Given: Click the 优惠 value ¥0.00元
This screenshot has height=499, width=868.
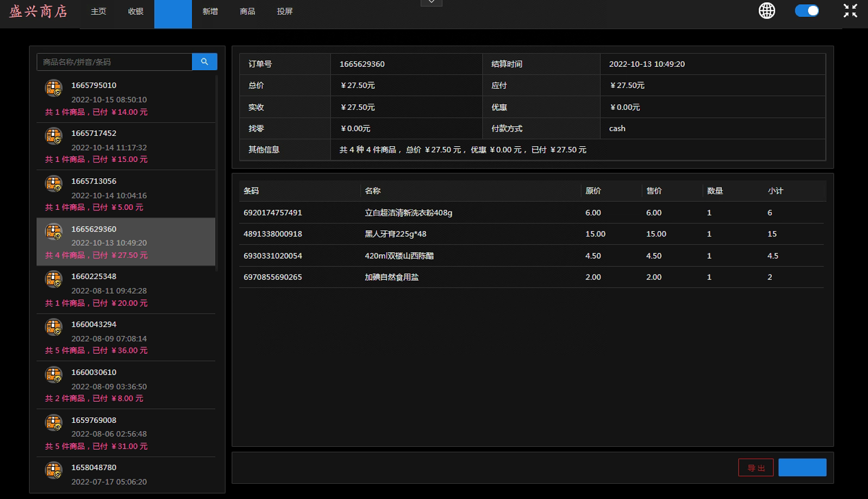Looking at the screenshot, I should 625,107.
